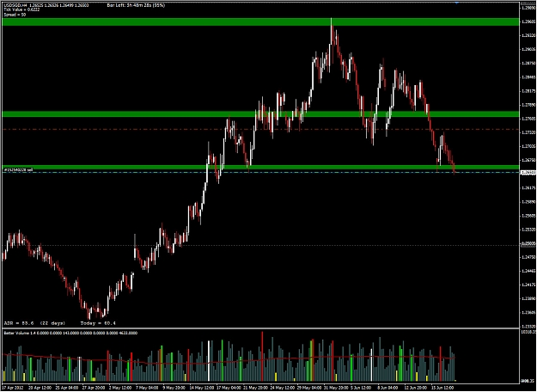Click the Better Volume 1.4 indicator label
The height and width of the screenshot is (392, 537).
70,333
